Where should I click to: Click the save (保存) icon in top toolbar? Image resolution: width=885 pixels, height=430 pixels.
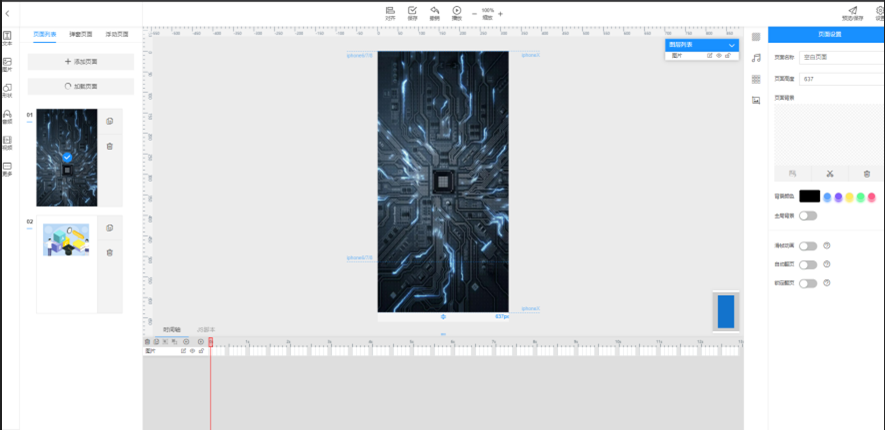click(x=412, y=12)
